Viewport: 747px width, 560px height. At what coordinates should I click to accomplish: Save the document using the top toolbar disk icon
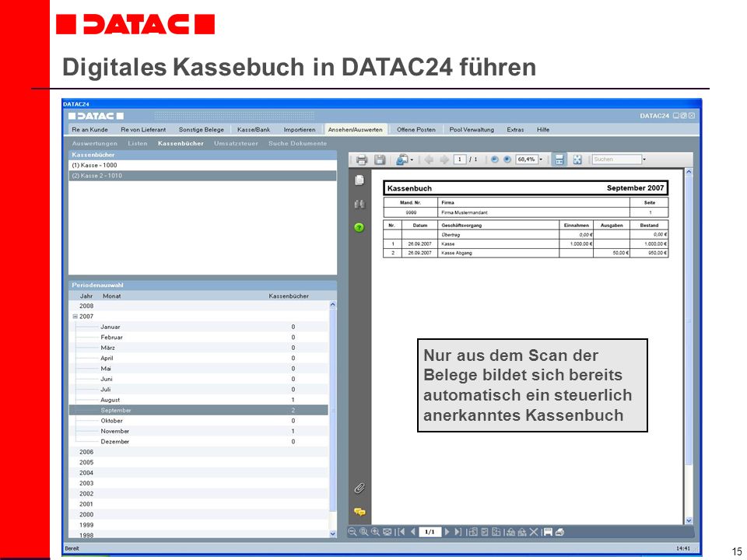click(380, 159)
